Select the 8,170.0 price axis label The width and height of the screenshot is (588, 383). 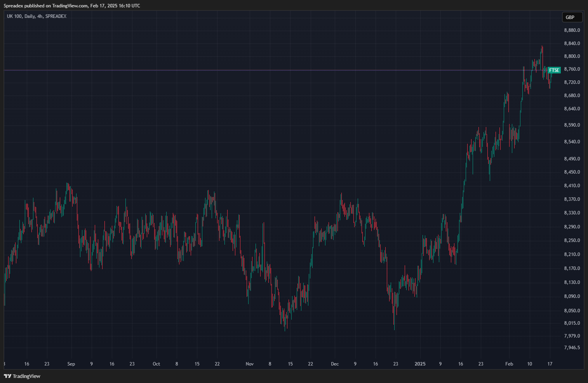coord(572,268)
